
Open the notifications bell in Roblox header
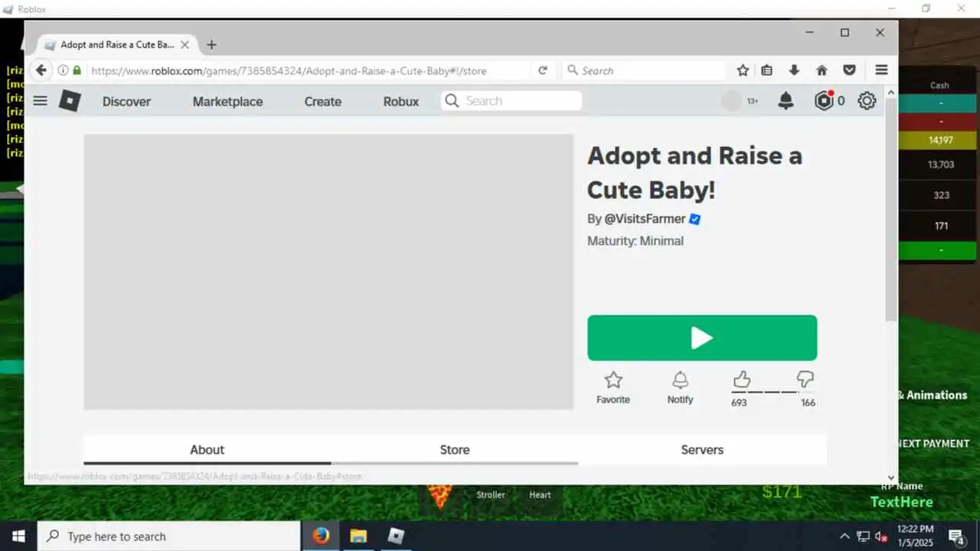786,100
